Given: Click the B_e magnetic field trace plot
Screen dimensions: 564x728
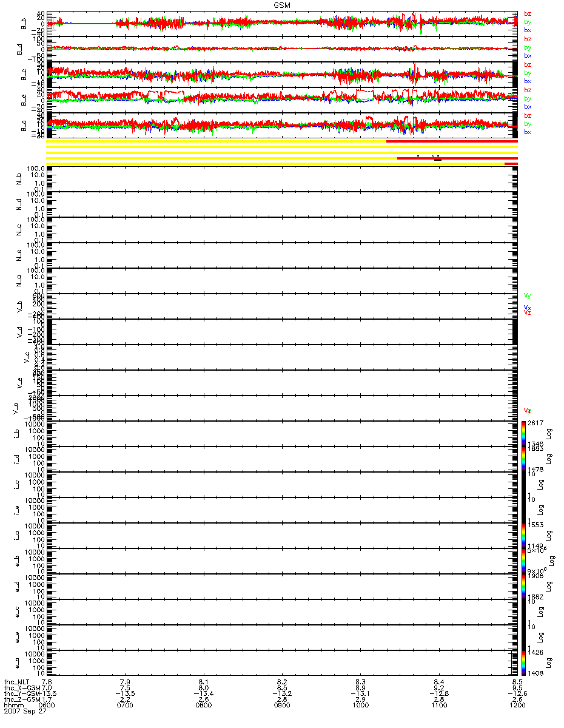Looking at the screenshot, I should (x=282, y=99).
